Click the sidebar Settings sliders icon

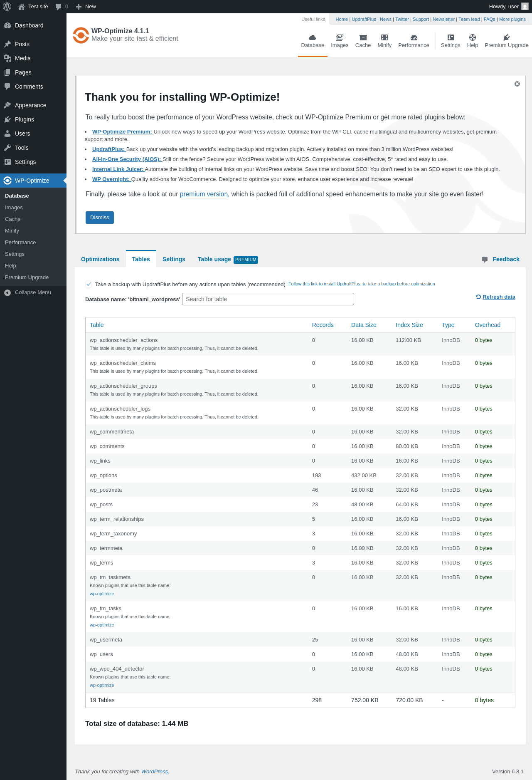7,162
